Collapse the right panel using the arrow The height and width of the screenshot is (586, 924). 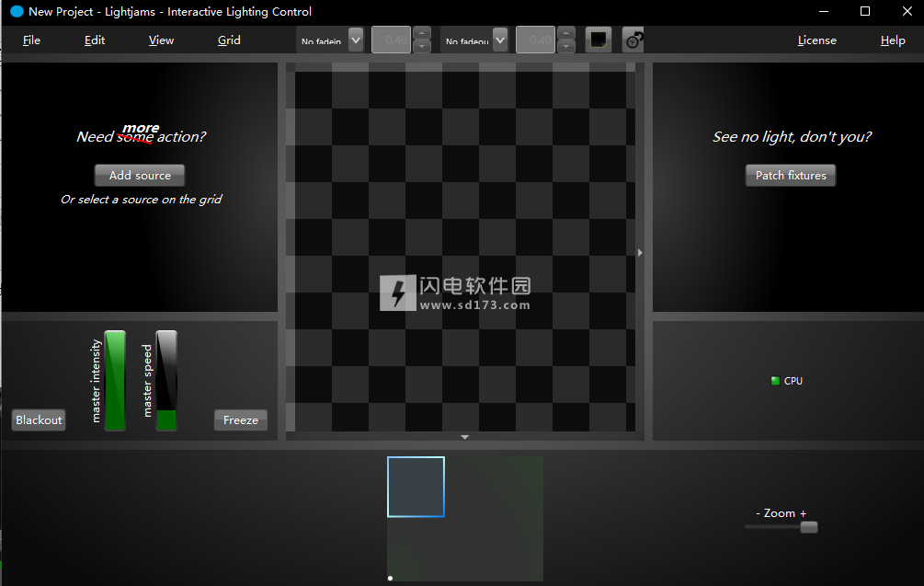(640, 252)
